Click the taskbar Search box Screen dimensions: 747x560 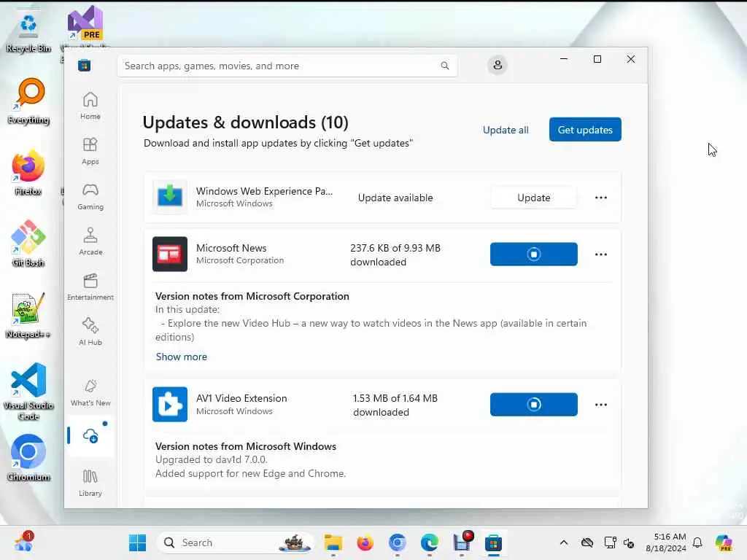(236, 542)
